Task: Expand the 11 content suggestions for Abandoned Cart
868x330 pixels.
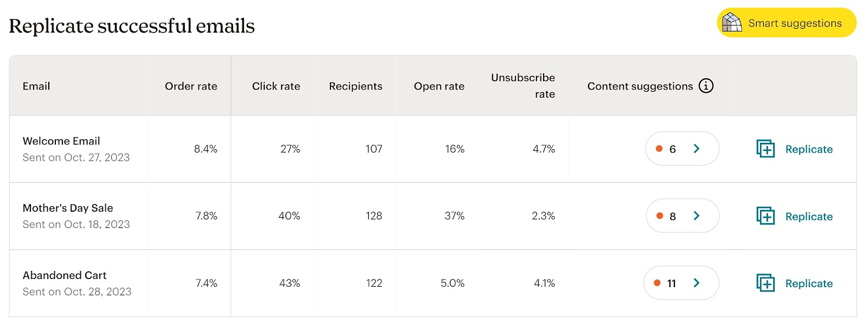Action: [697, 283]
